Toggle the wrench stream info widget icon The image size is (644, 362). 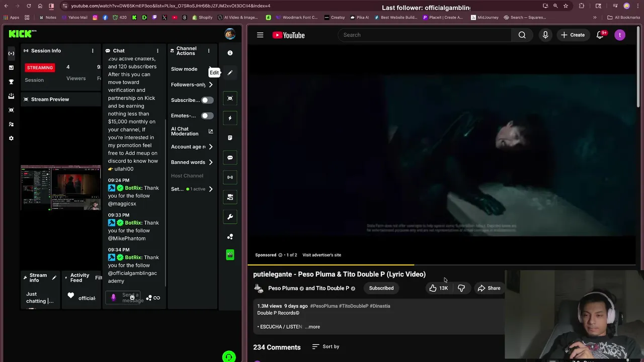click(230, 217)
